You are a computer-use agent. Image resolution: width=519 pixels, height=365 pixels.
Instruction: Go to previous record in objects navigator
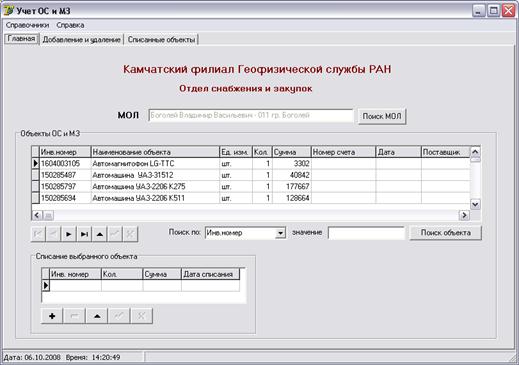click(x=53, y=234)
